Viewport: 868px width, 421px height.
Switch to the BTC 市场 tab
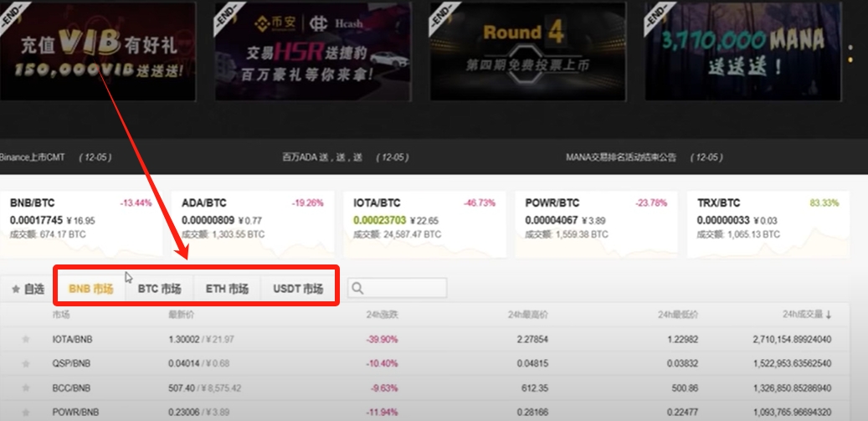[159, 289]
